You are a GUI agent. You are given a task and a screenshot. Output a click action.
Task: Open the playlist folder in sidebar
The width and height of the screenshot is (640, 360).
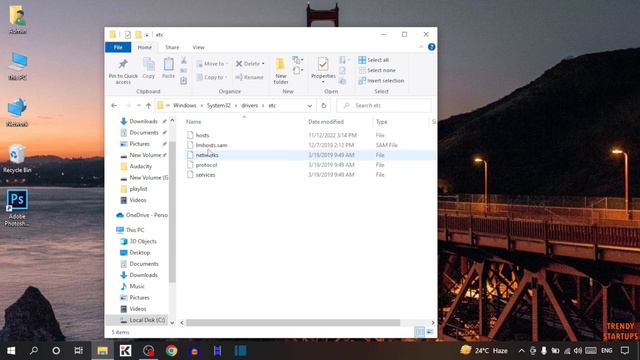pos(138,189)
